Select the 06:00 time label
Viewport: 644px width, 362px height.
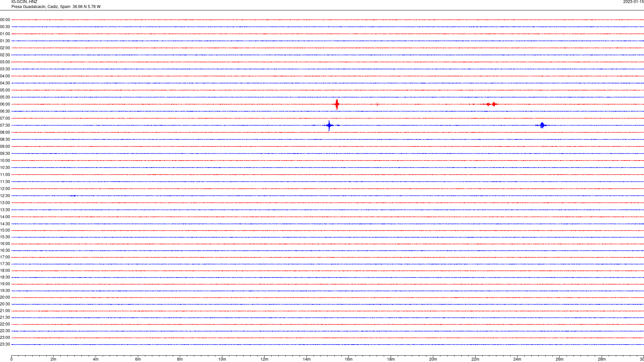point(5,104)
